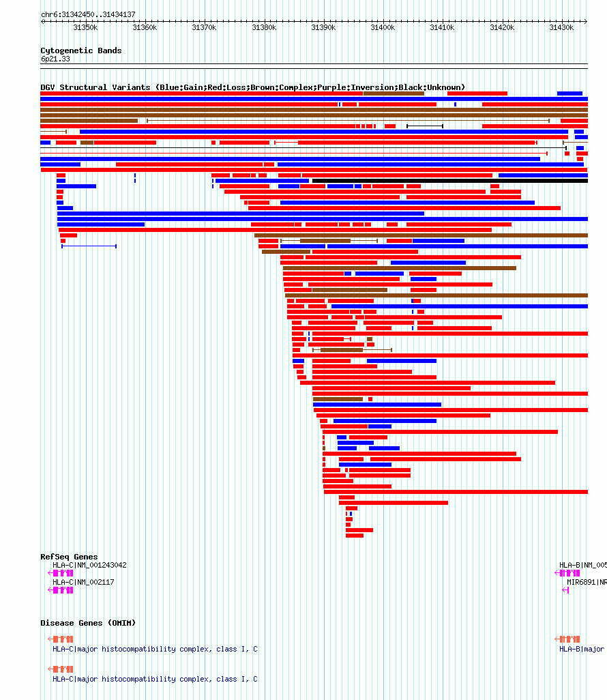Click the black Unknown-type structural variant bar
Image resolution: width=607 pixels, height=700 pixels.
[450, 181]
